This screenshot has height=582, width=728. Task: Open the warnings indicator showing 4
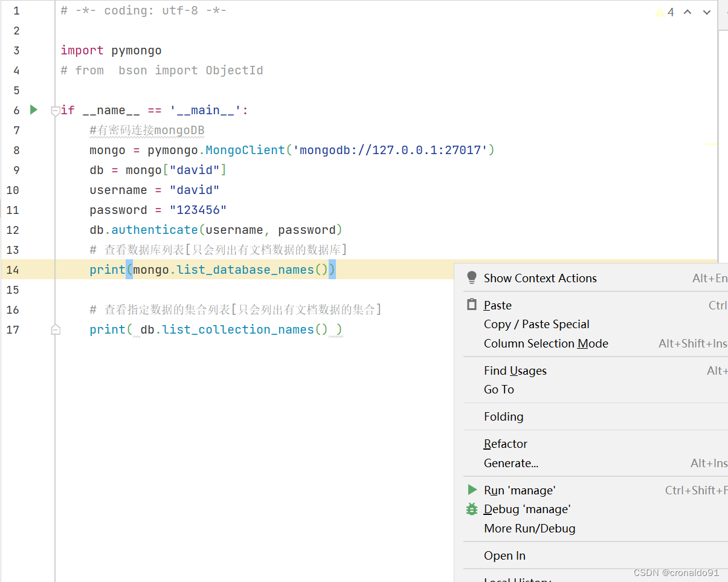(x=665, y=12)
